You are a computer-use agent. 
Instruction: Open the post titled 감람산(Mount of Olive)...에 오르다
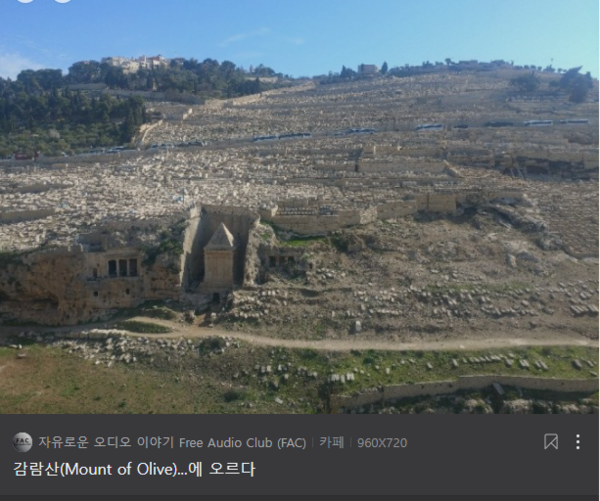[134, 469]
